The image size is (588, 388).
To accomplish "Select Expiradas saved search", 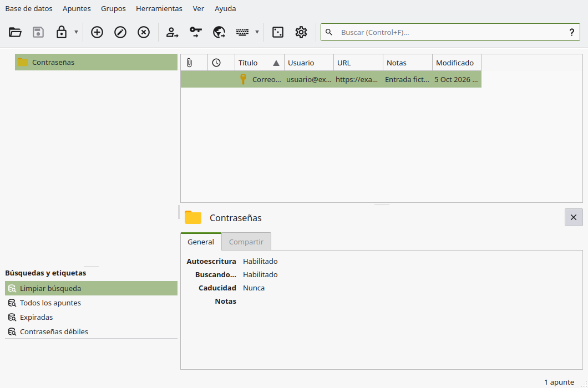I will [x=91, y=317].
